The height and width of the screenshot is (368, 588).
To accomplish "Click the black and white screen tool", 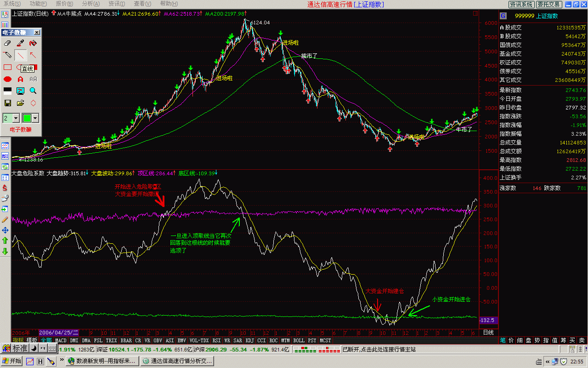I will coord(7,91).
